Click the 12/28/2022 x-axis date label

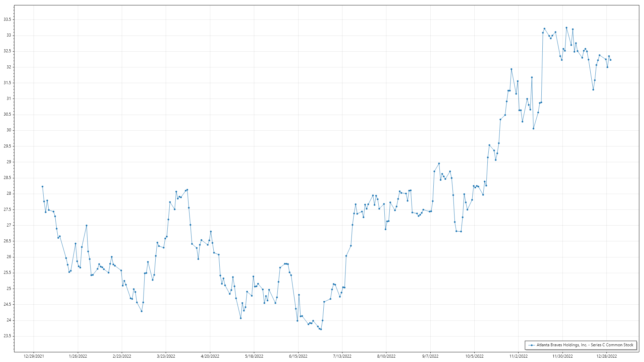606,356
